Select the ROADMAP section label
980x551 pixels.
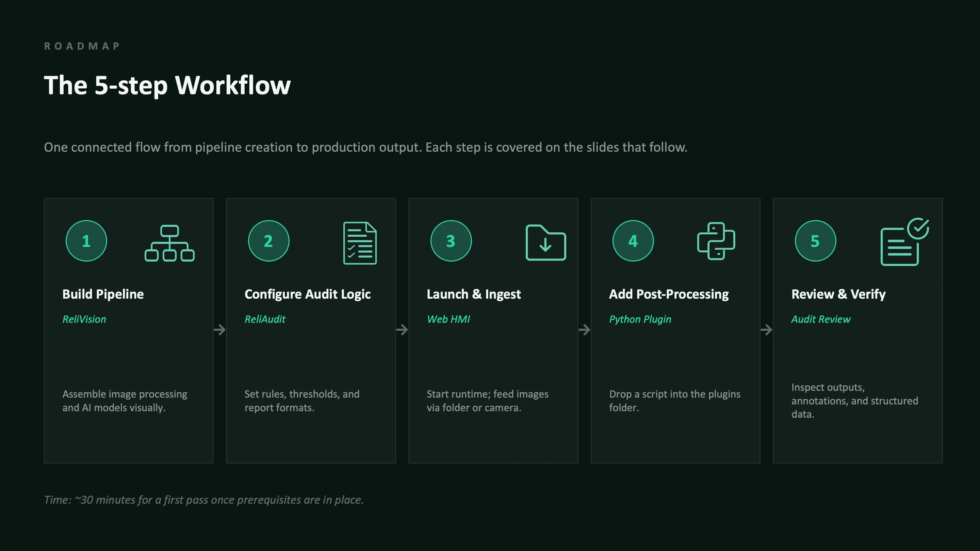[x=82, y=46]
